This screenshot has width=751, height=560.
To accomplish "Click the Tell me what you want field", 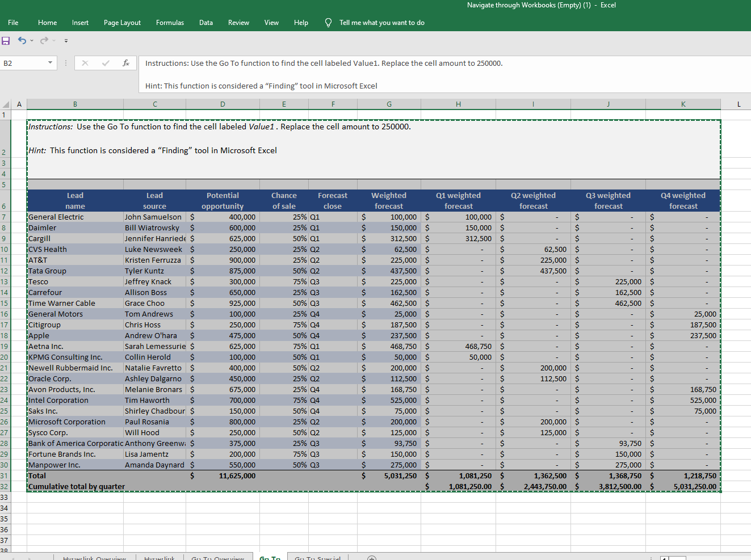I will 381,23.
